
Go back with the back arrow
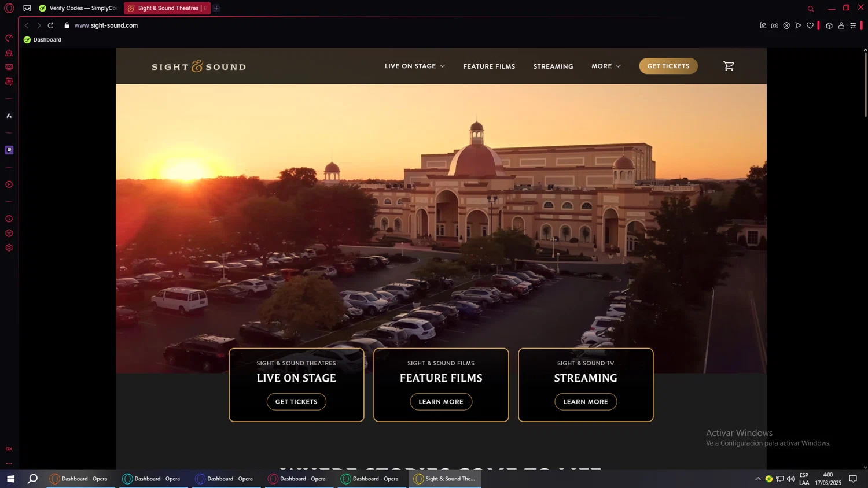pyautogui.click(x=26, y=25)
